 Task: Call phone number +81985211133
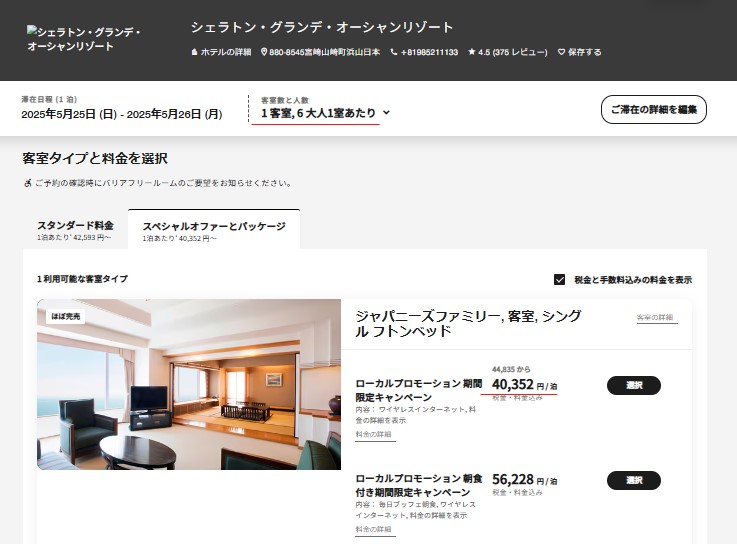pyautogui.click(x=429, y=52)
